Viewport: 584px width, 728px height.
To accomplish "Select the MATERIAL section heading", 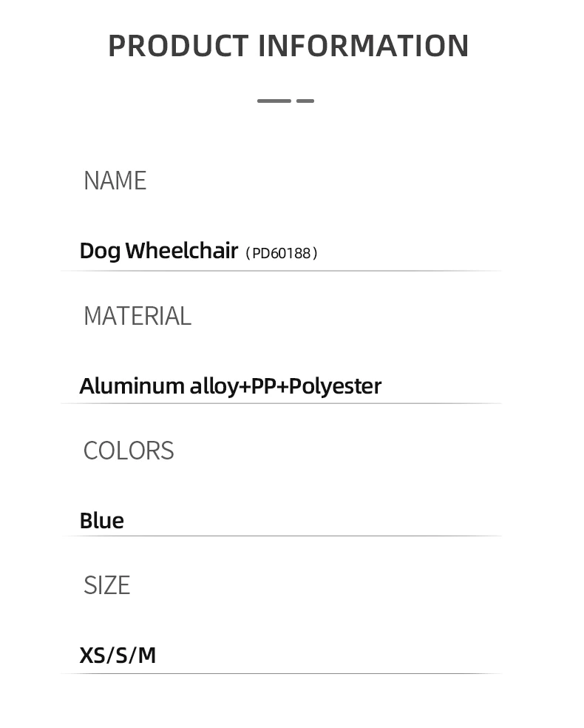I will point(137,316).
